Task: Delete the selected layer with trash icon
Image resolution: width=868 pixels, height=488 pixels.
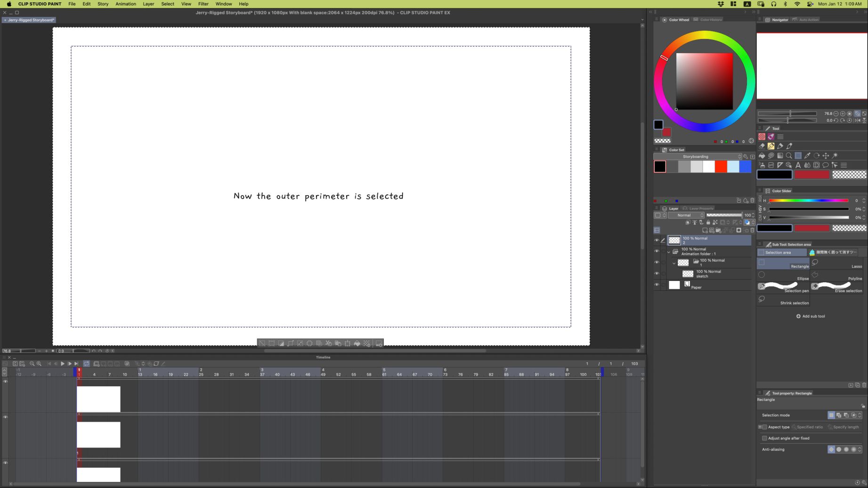Action: [x=752, y=230]
